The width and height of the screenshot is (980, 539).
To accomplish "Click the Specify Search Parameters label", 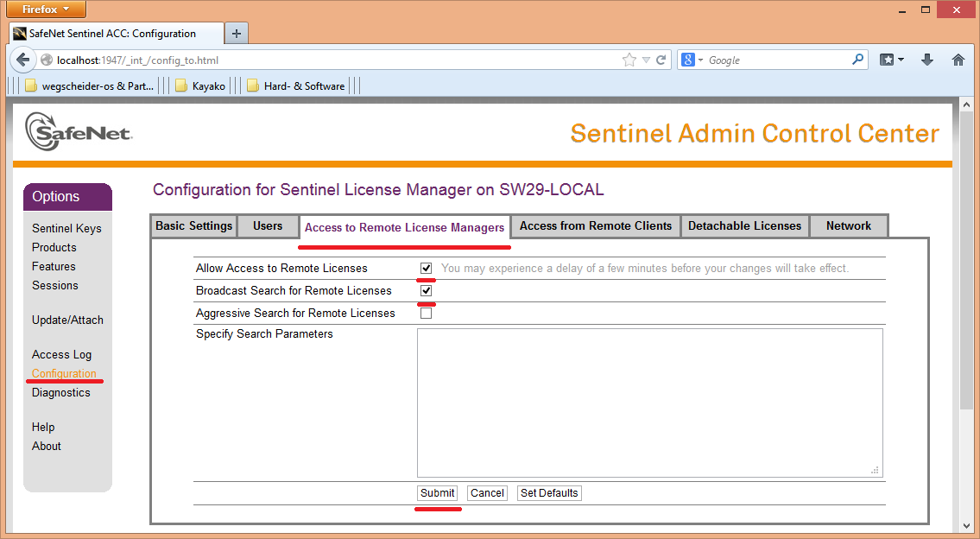I will coord(264,334).
